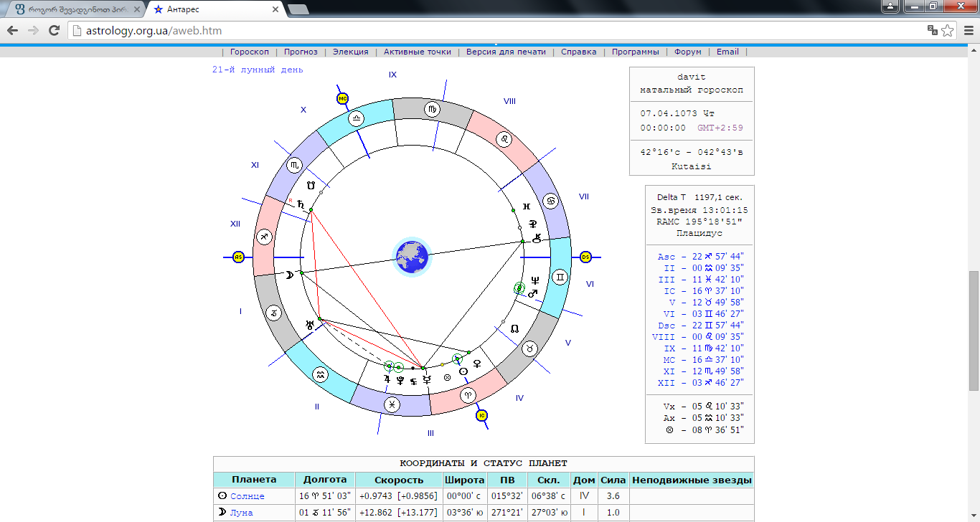Open Версия для печати print version
Viewport: 980px width, 522px height.
coord(506,52)
